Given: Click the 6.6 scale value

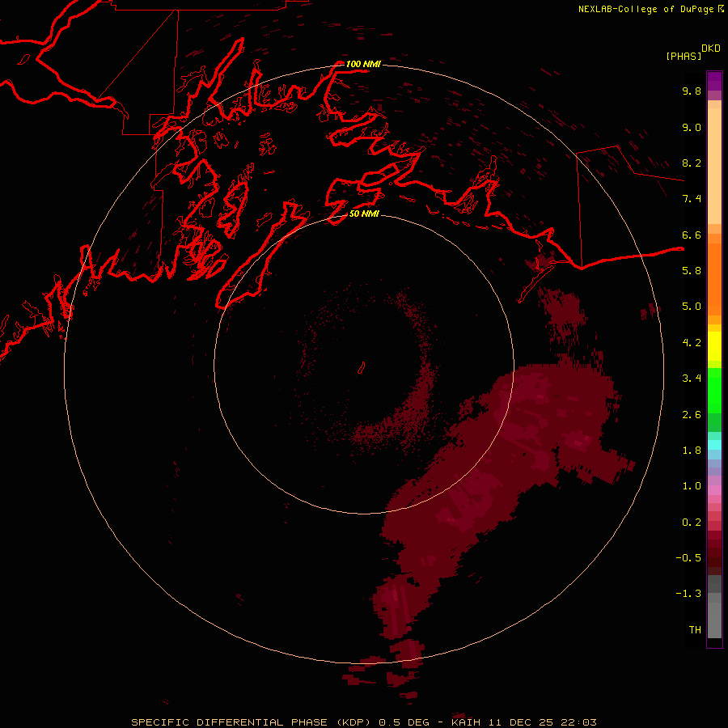Looking at the screenshot, I should (x=692, y=235).
